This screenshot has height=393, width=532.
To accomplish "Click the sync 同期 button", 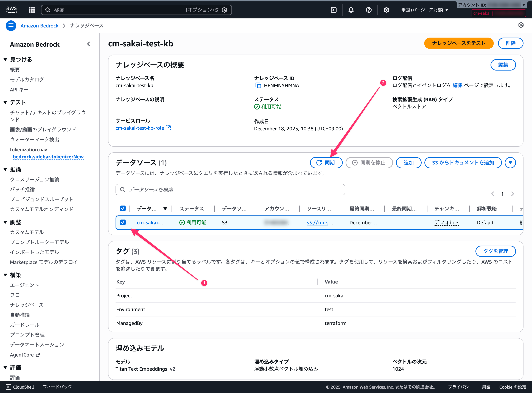I will point(326,162).
